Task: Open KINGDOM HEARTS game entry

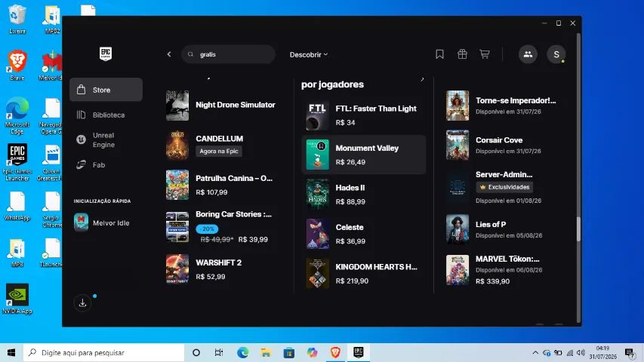Action: pos(364,273)
